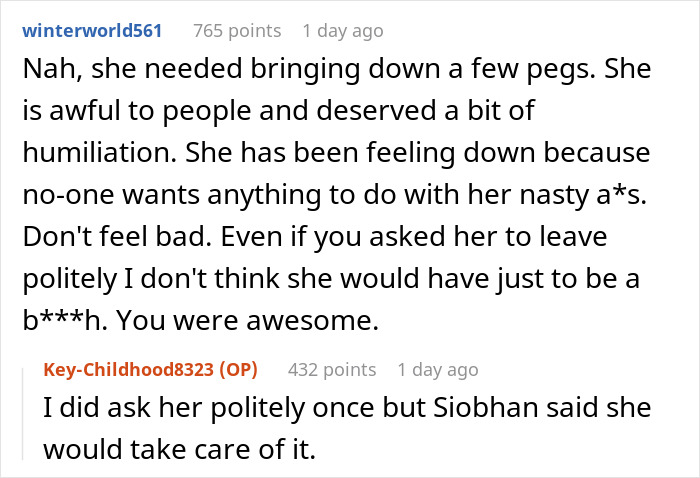700x478 pixels.
Task: Click the line starting "Don't feel bad"
Action: (x=315, y=237)
